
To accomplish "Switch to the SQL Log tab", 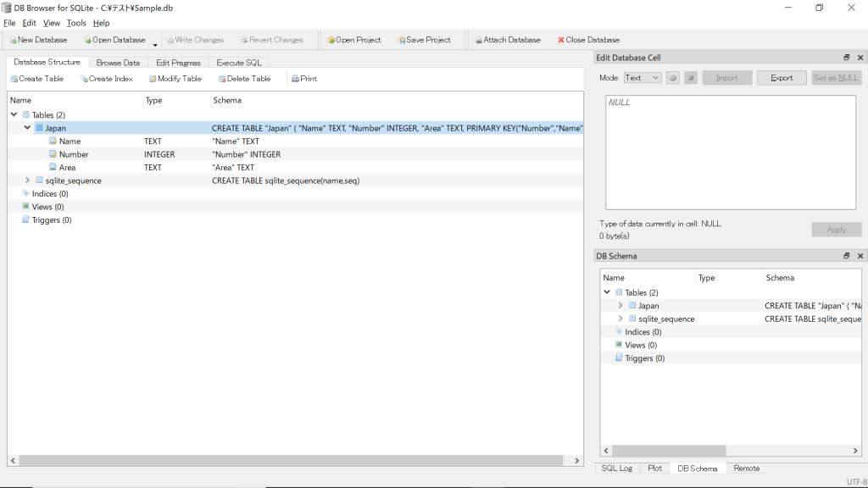I will 616,469.
